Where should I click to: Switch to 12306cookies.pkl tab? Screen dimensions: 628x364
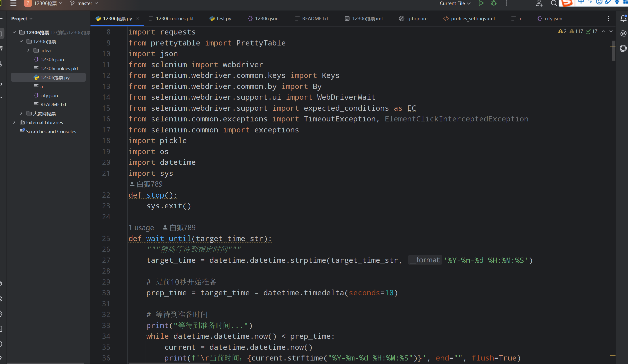[171, 18]
